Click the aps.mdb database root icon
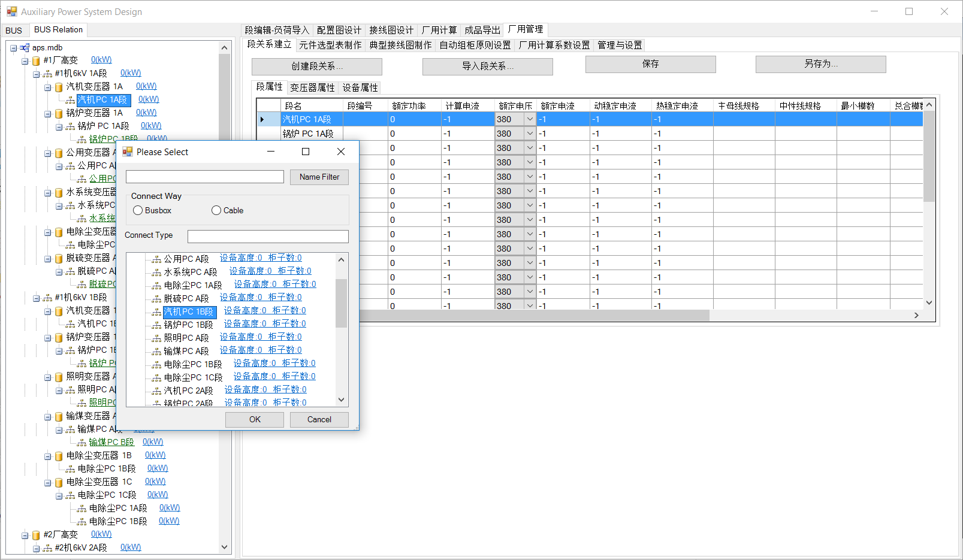This screenshot has width=963, height=560. pos(25,48)
